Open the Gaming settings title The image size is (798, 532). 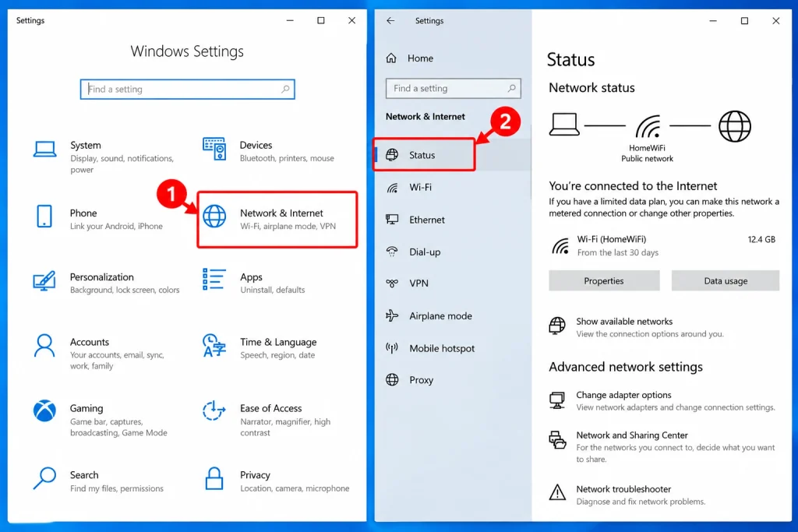87,408
